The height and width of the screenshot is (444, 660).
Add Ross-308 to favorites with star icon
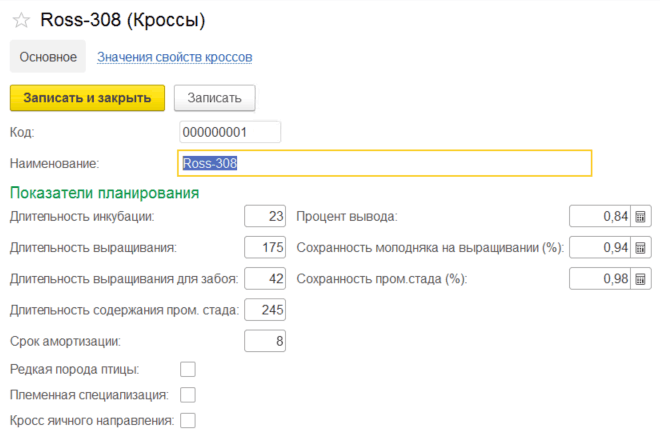coord(21,20)
